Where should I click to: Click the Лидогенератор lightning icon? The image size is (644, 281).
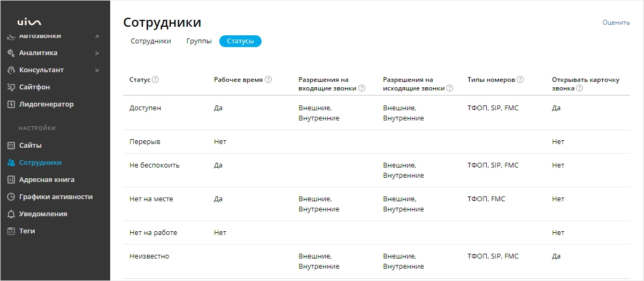[x=11, y=104]
